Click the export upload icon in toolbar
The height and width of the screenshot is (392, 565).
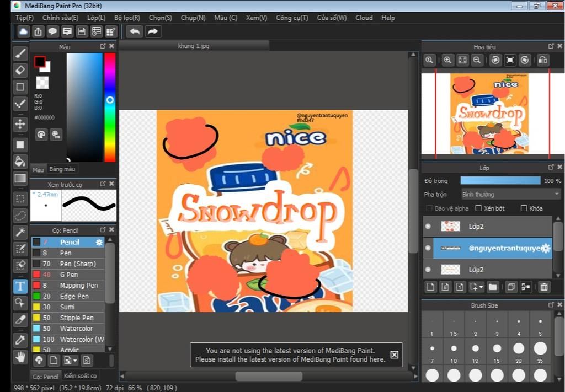click(38, 31)
